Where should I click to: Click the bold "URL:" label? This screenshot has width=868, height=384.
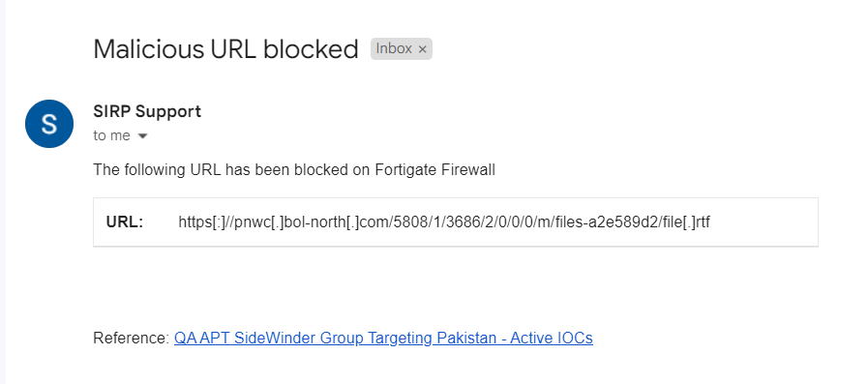pyautogui.click(x=125, y=222)
